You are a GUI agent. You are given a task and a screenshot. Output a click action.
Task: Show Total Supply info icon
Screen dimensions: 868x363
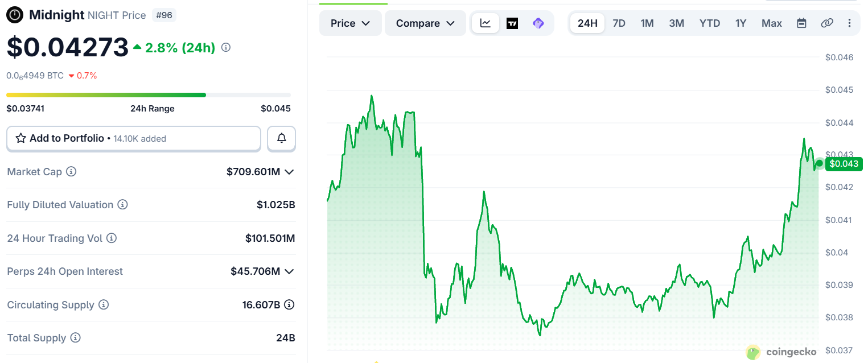coord(75,338)
